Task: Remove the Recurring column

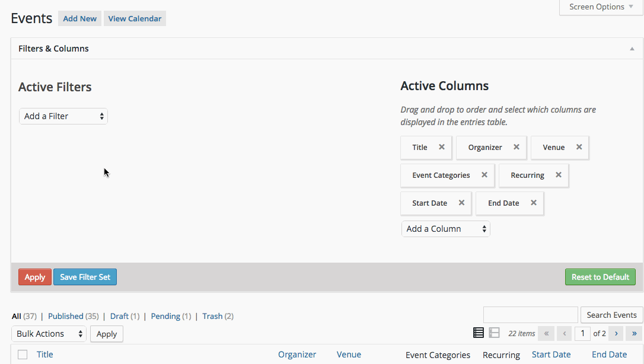Action: click(x=557, y=175)
